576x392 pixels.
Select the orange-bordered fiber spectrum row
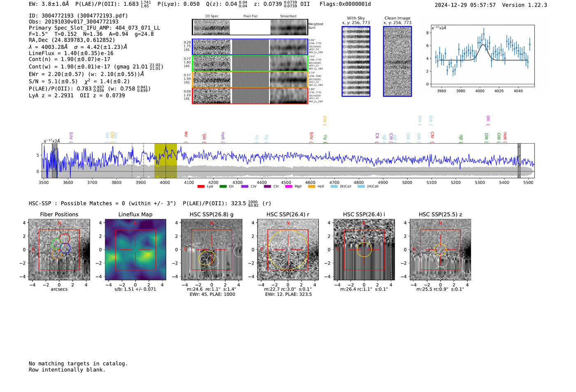click(250, 79)
